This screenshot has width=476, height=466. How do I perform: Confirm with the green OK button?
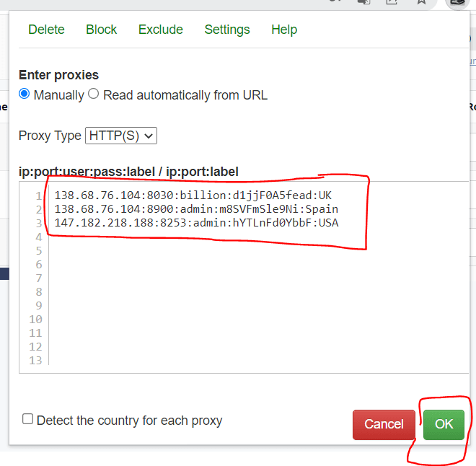click(x=444, y=424)
